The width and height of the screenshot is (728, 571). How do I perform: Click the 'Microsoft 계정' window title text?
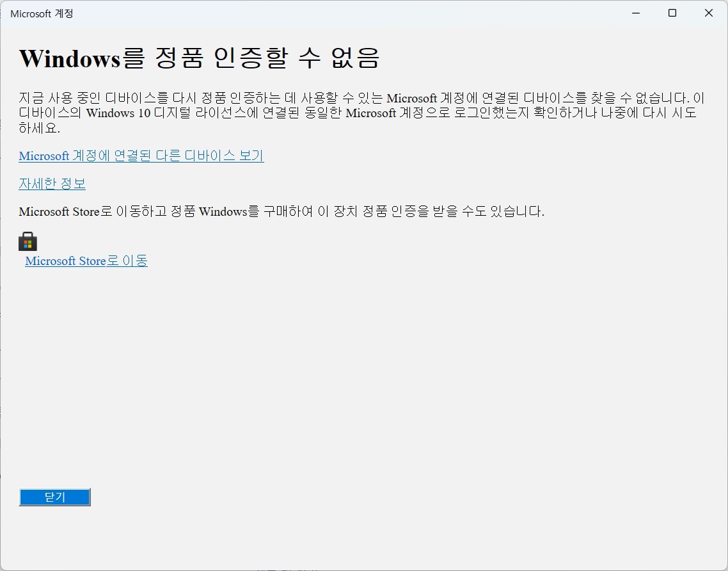[x=42, y=13]
